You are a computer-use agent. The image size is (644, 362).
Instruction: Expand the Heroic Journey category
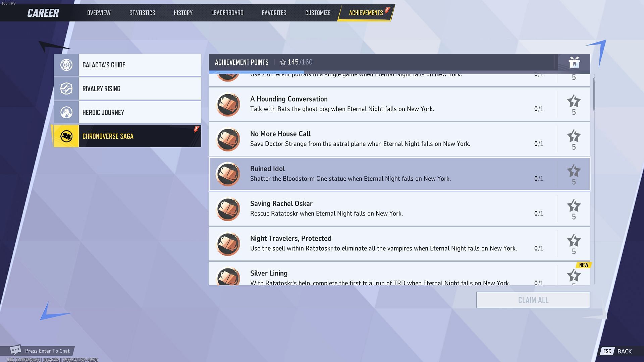coord(127,112)
